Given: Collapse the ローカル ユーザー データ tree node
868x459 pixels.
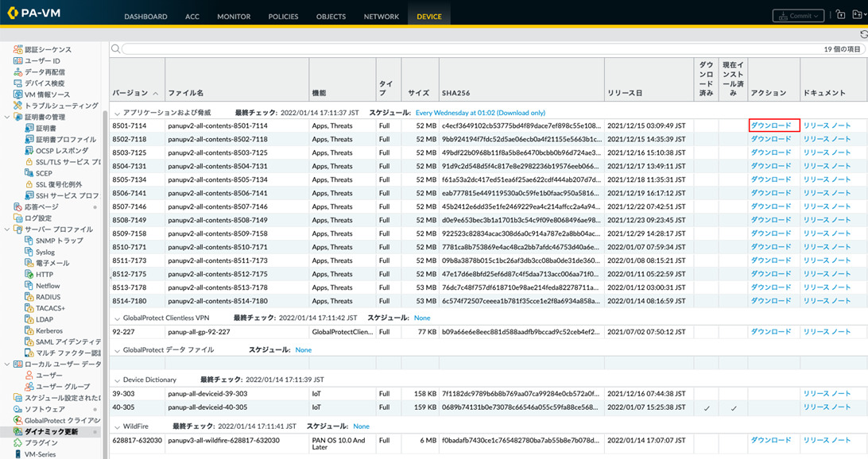Looking at the screenshot, I should pyautogui.click(x=6, y=364).
